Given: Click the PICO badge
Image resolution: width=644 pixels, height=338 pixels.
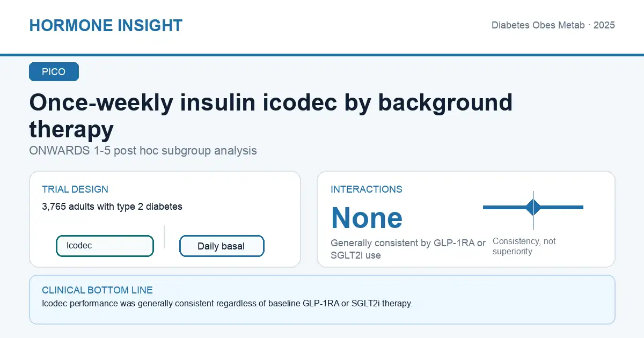Looking at the screenshot, I should (x=54, y=72).
